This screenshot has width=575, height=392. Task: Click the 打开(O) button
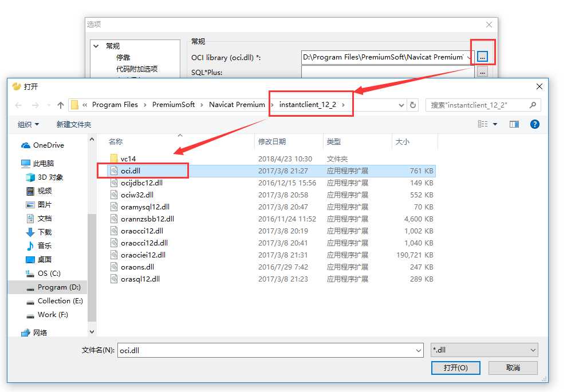(455, 368)
